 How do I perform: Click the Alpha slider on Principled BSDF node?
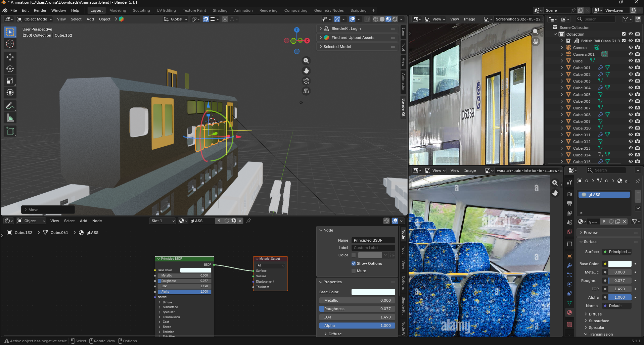pyautogui.click(x=184, y=292)
